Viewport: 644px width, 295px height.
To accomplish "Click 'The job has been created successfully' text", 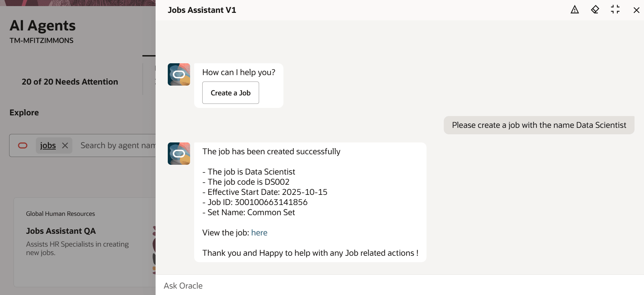I will [271, 152].
